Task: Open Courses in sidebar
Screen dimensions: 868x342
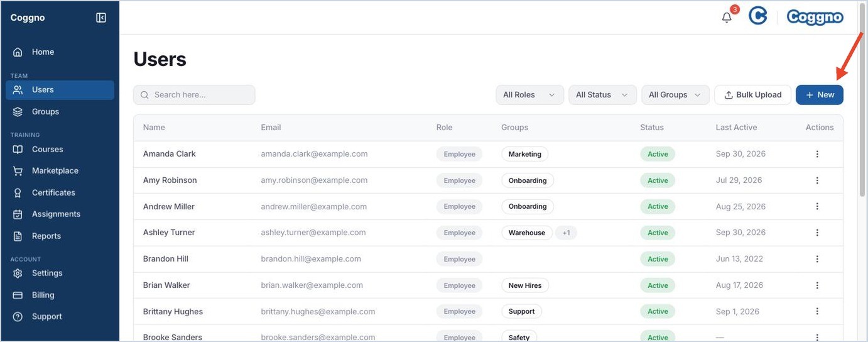Action: click(x=60, y=150)
